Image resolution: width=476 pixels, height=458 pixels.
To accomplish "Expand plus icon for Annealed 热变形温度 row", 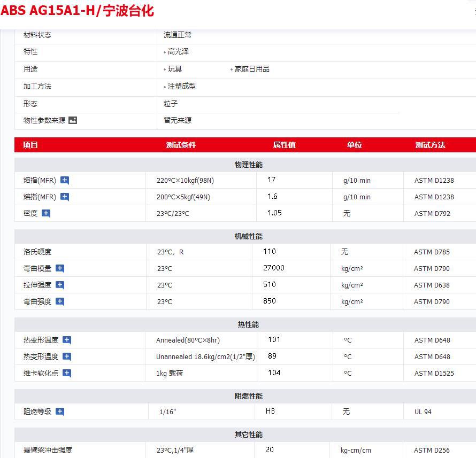I will pyautogui.click(x=67, y=340).
